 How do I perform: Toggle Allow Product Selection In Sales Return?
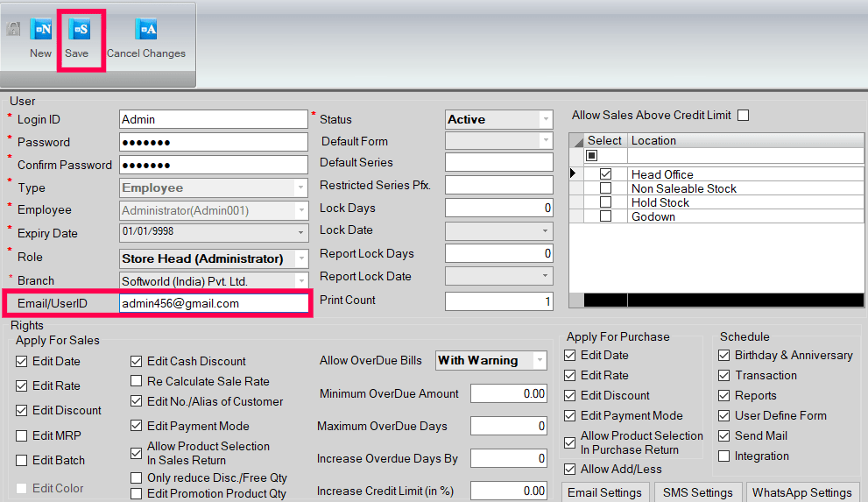tap(136, 453)
